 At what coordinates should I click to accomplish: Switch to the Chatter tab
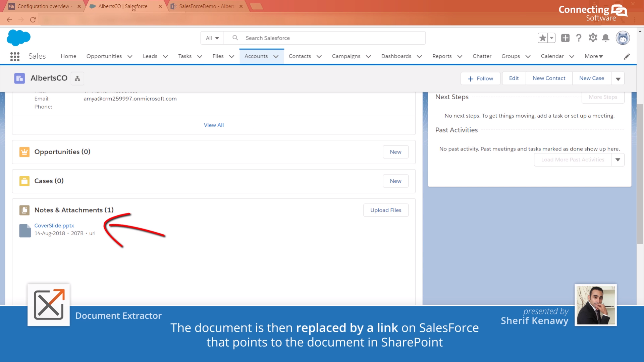coord(482,56)
